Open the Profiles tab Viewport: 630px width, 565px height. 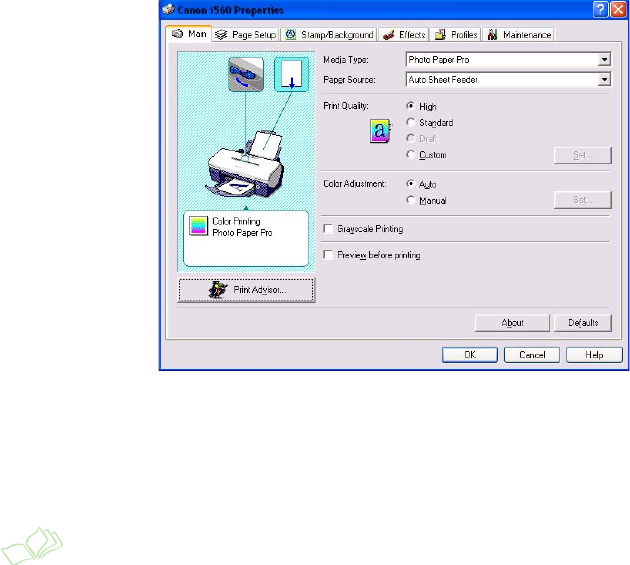point(456,35)
